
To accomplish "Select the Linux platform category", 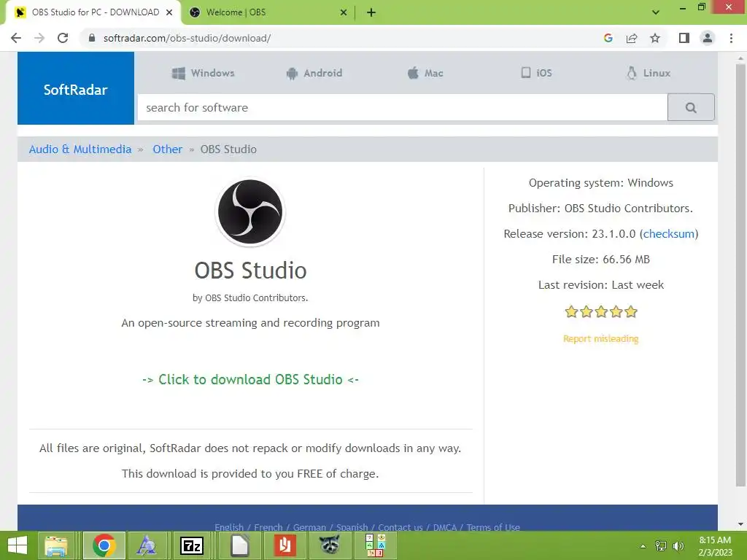I will pyautogui.click(x=649, y=74).
